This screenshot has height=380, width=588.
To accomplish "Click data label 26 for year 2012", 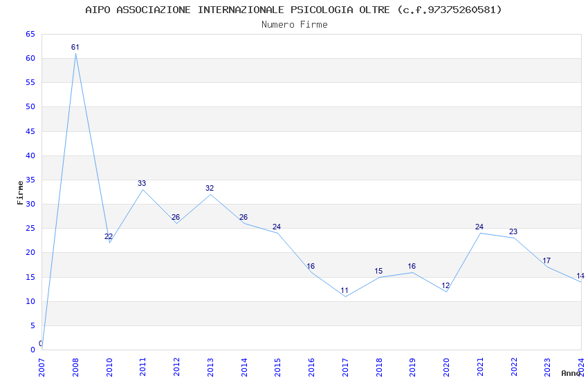I will (176, 217).
